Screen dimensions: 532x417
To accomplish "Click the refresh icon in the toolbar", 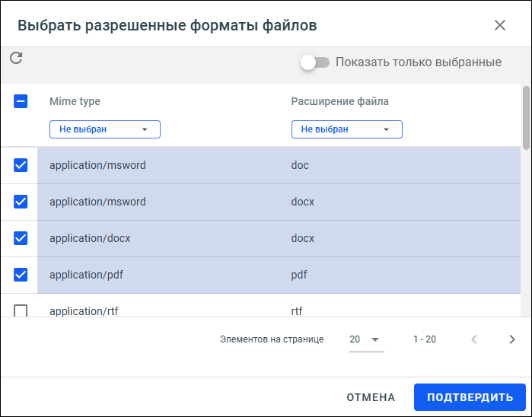I will pos(16,58).
